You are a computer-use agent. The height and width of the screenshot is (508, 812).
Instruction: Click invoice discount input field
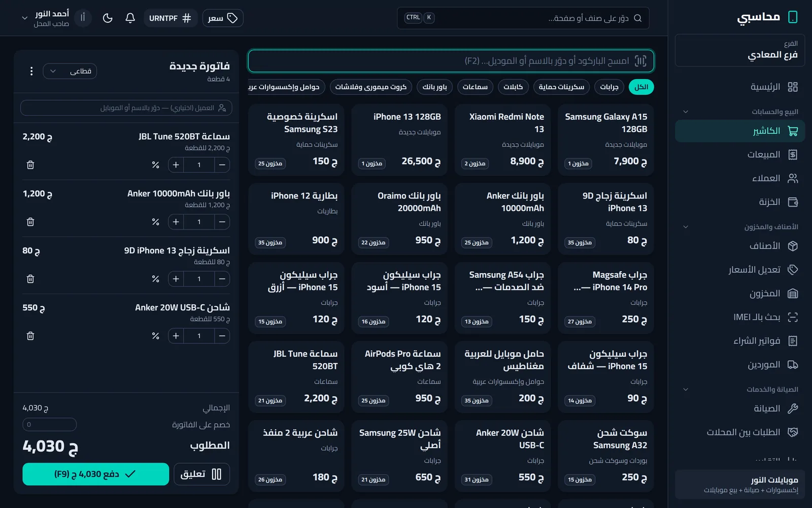tap(50, 424)
